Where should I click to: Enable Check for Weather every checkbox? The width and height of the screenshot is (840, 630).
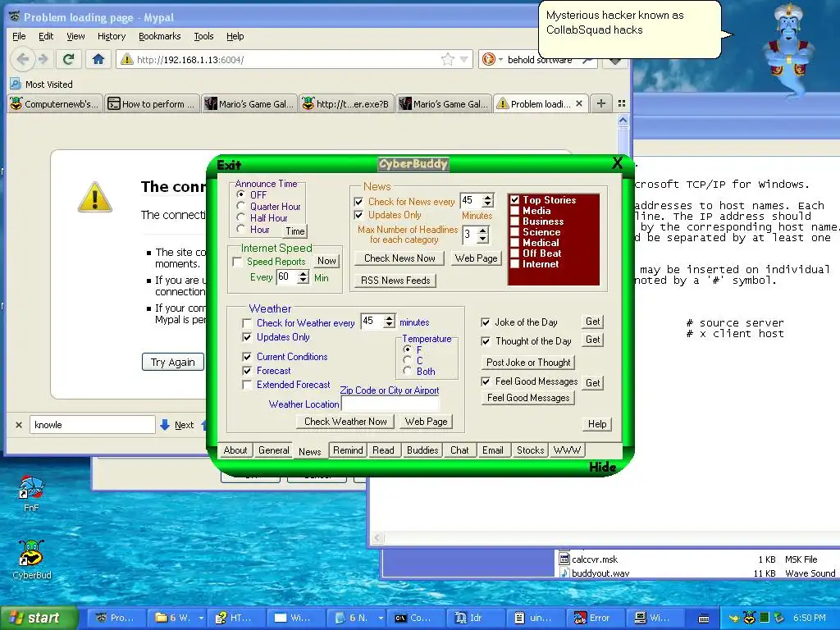[247, 323]
